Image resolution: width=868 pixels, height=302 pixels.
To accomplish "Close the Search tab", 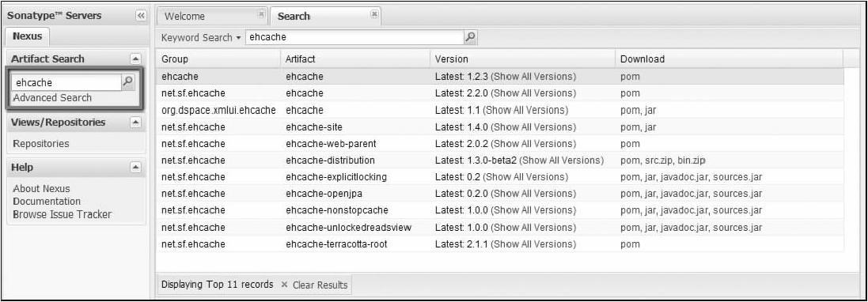I will point(374,13).
